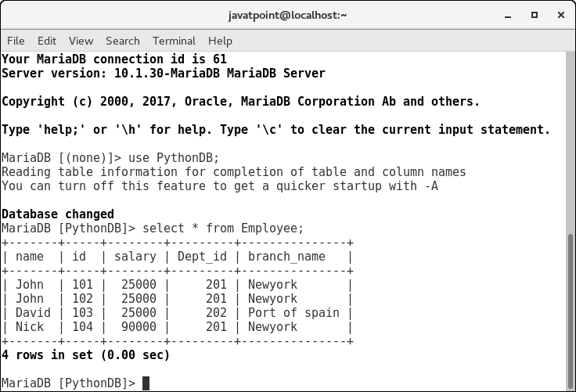This screenshot has height=392, width=576.
Task: Click the javatpoint@localhost title bar text
Action: pyautogui.click(x=288, y=15)
